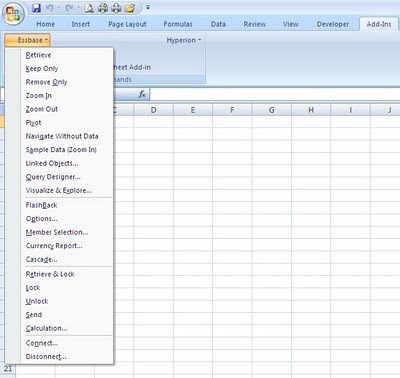Select column E header
400x378 pixels.
(x=193, y=110)
